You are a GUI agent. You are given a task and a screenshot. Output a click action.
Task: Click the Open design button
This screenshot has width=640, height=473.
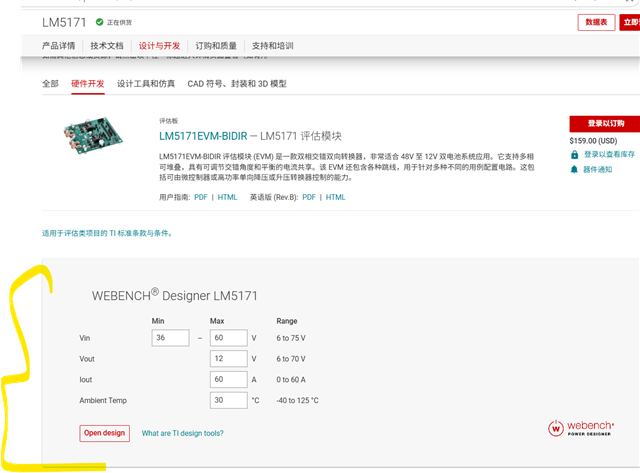pos(104,433)
